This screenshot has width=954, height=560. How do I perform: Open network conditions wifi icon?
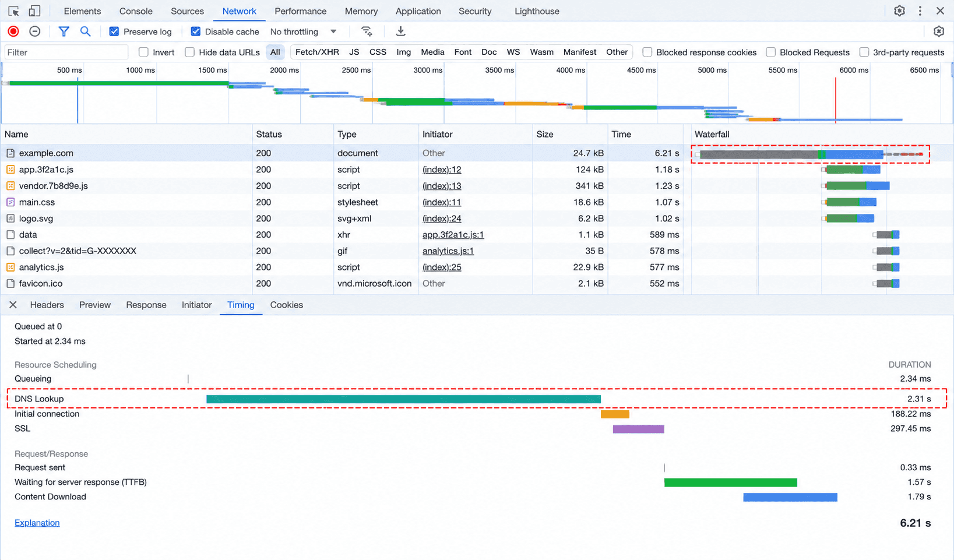coord(367,31)
